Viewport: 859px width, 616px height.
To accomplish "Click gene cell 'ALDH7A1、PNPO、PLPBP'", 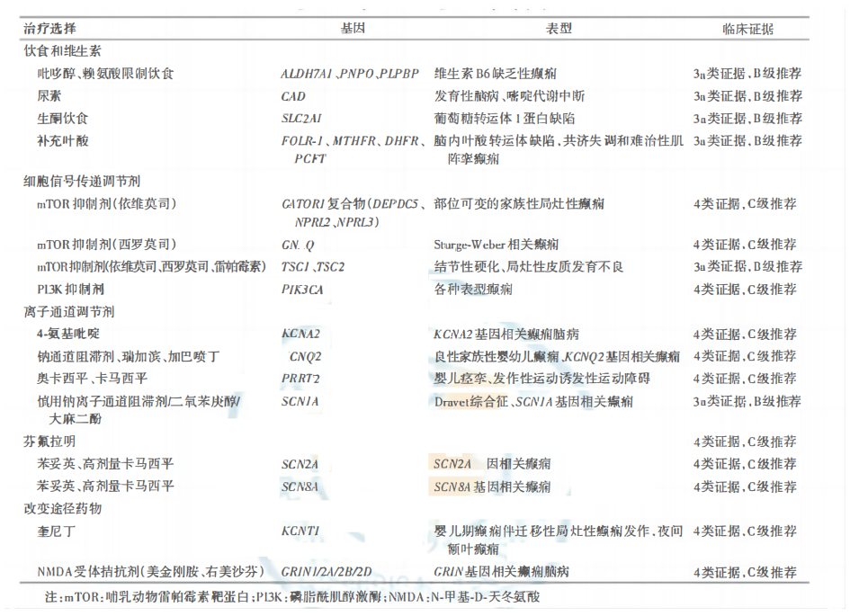I will (x=350, y=74).
